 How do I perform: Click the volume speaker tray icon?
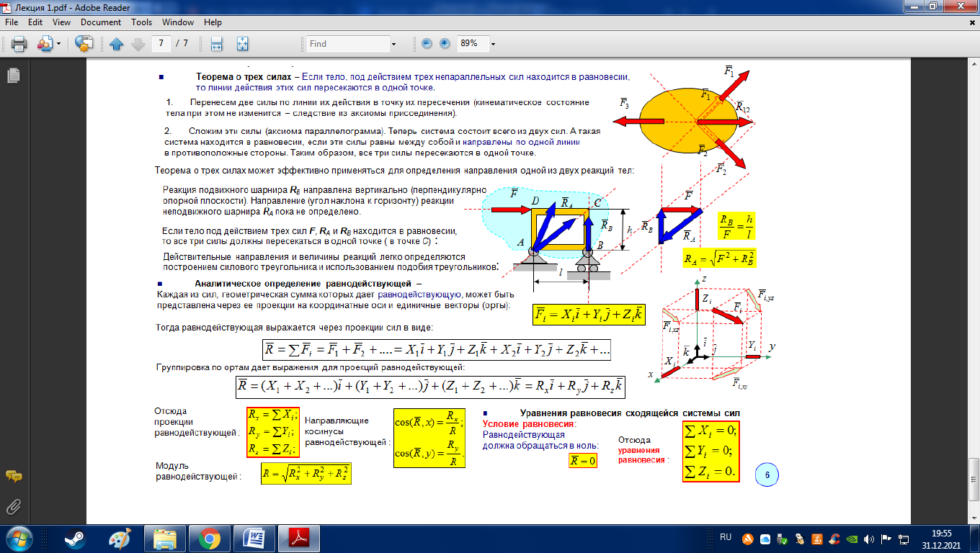pyautogui.click(x=869, y=539)
